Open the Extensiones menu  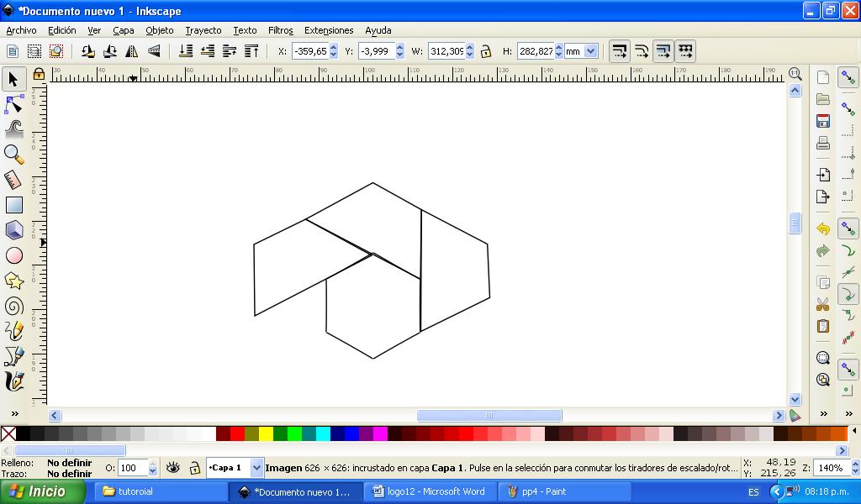pyautogui.click(x=329, y=31)
